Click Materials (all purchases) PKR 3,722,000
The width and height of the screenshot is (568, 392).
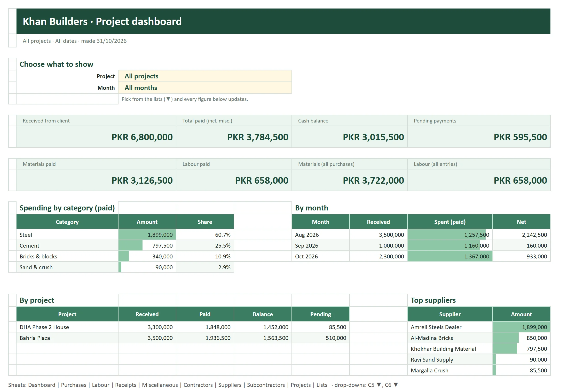coord(350,180)
